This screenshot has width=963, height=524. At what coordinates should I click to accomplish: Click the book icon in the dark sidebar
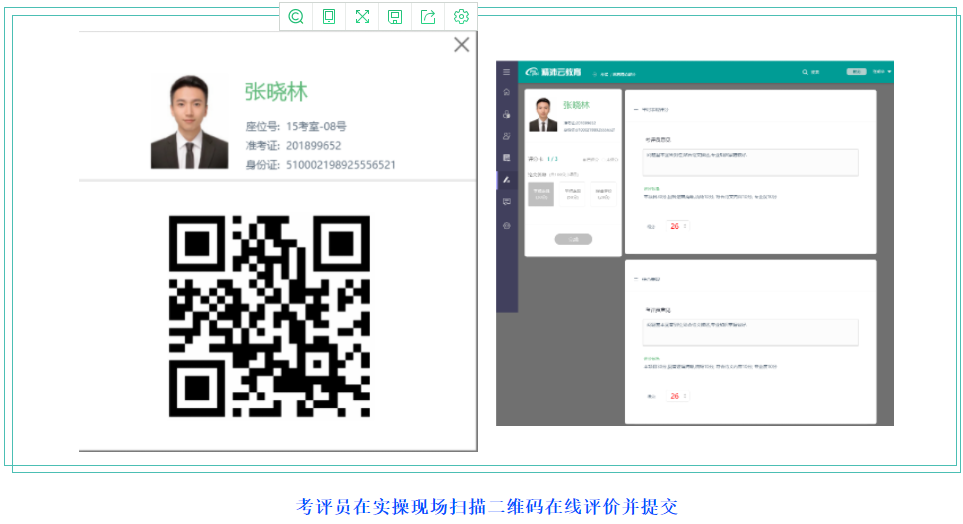click(x=507, y=158)
